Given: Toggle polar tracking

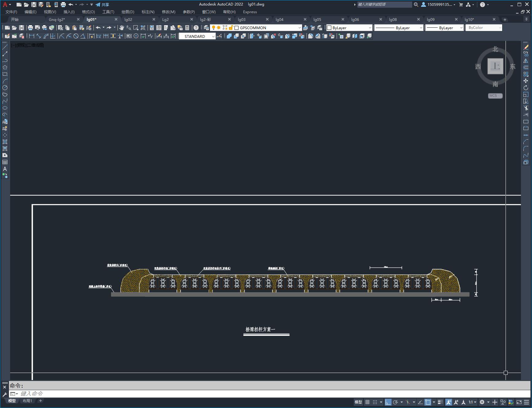Looking at the screenshot, I should point(396,402).
